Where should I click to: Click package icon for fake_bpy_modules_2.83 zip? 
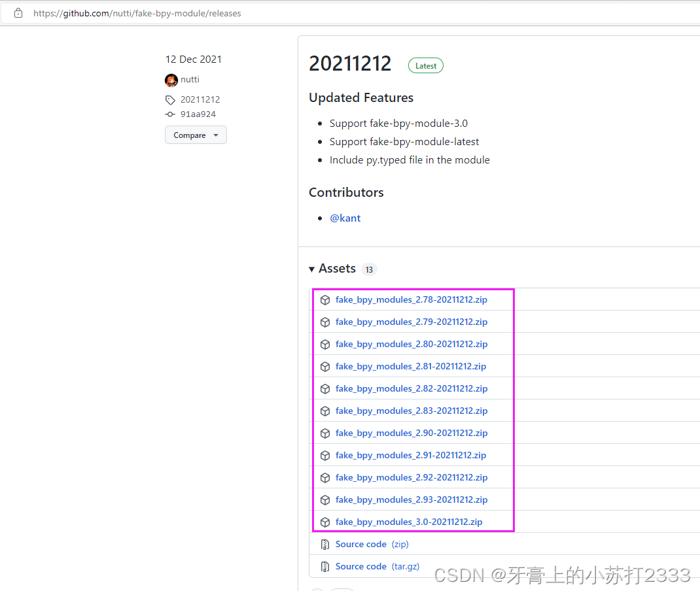pyautogui.click(x=325, y=411)
